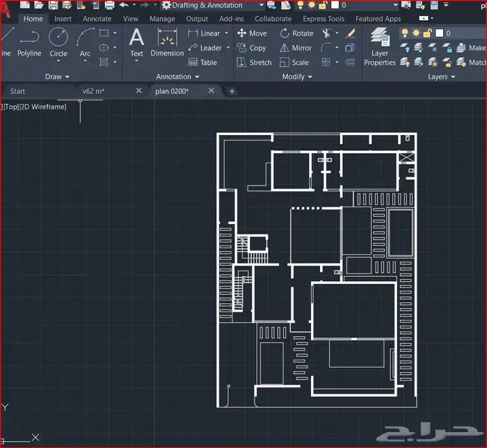
Task: Activate the Text annotation tool
Action: (136, 43)
